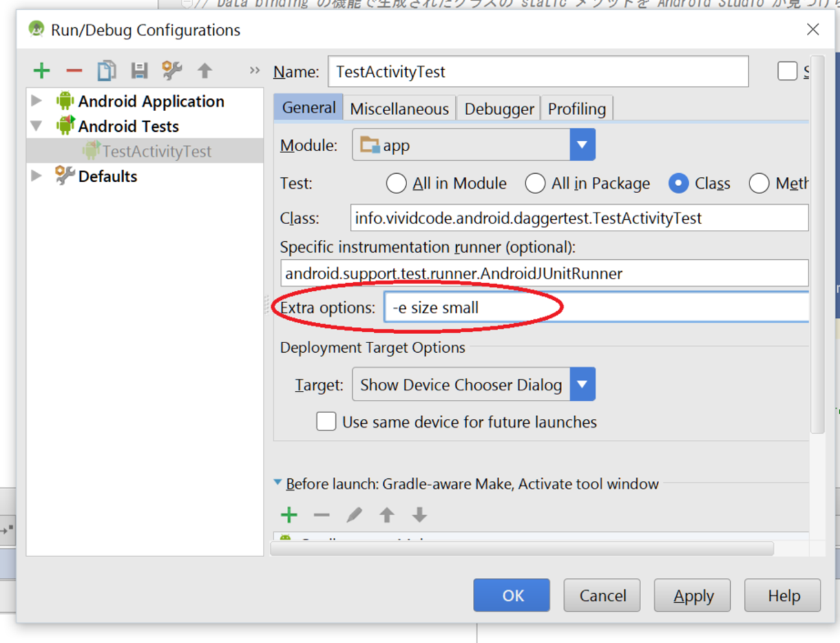Click the OK button
Viewport: 840px width, 643px height.
point(512,595)
